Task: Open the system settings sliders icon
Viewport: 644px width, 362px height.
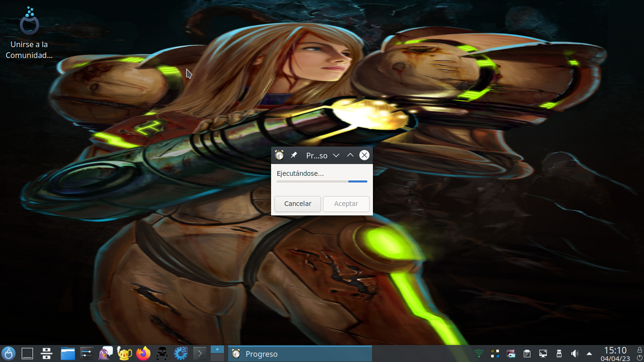Action: coord(87,354)
